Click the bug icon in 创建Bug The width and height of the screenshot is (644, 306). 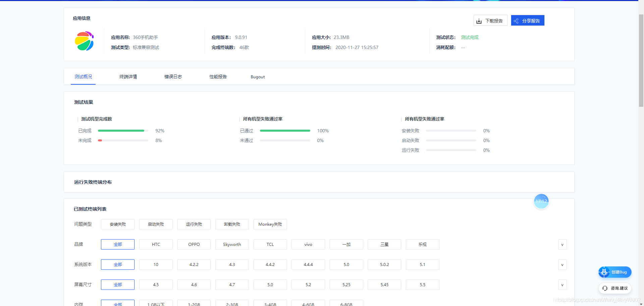(x=604, y=272)
